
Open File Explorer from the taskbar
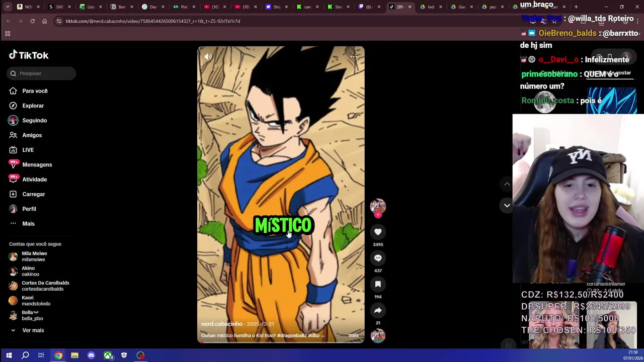click(74, 355)
